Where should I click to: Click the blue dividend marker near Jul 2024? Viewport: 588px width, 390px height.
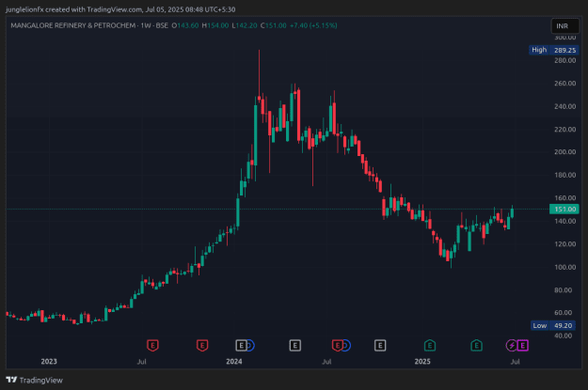click(346, 345)
